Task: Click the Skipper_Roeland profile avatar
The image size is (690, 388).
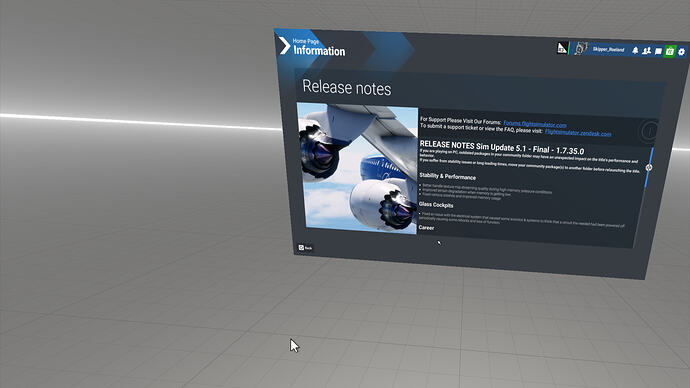Action: (580, 48)
